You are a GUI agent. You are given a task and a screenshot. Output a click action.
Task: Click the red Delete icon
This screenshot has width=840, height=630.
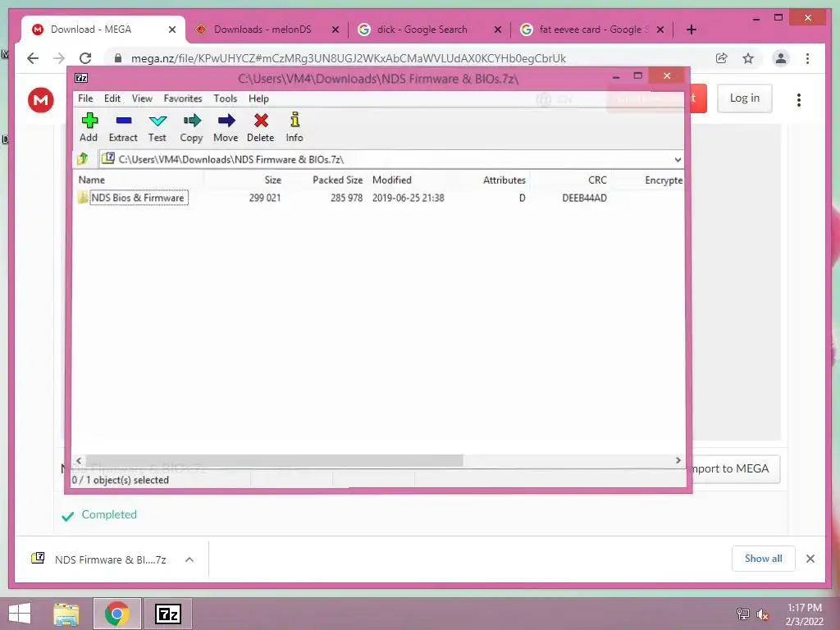pos(260,127)
